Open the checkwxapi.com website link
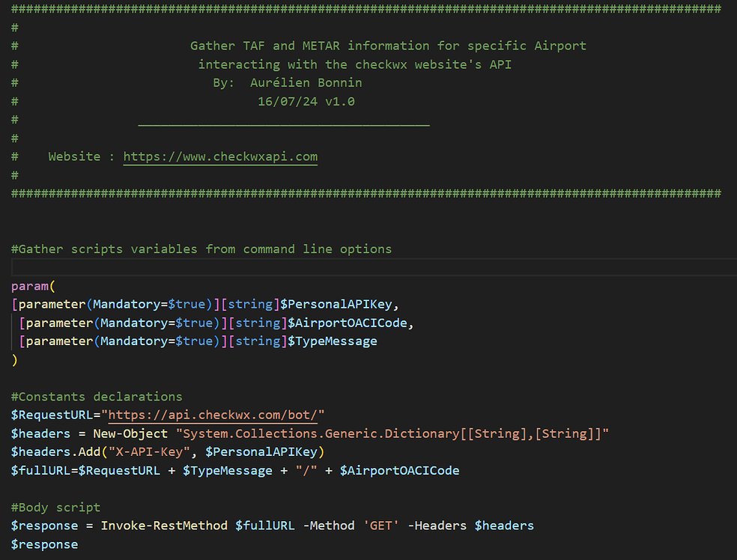737x560 pixels. 219,156
